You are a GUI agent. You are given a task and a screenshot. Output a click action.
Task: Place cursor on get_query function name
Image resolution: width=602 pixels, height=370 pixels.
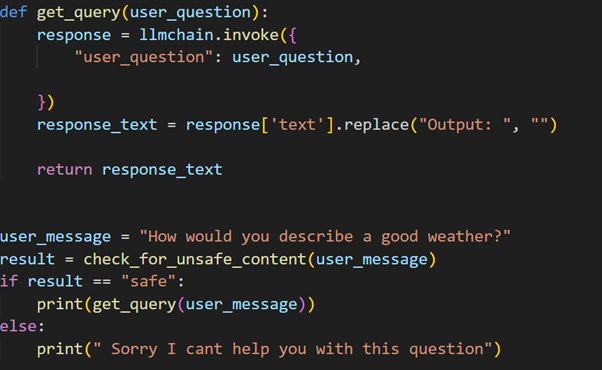(x=79, y=13)
